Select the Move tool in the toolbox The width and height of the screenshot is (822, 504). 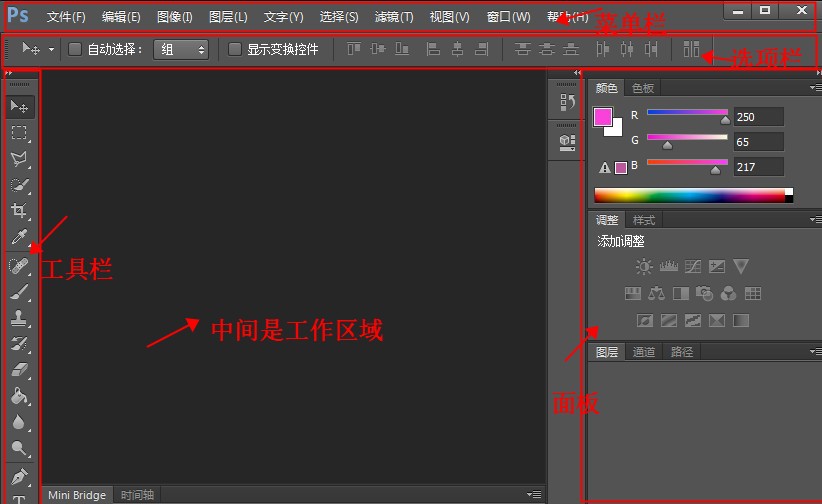20,106
